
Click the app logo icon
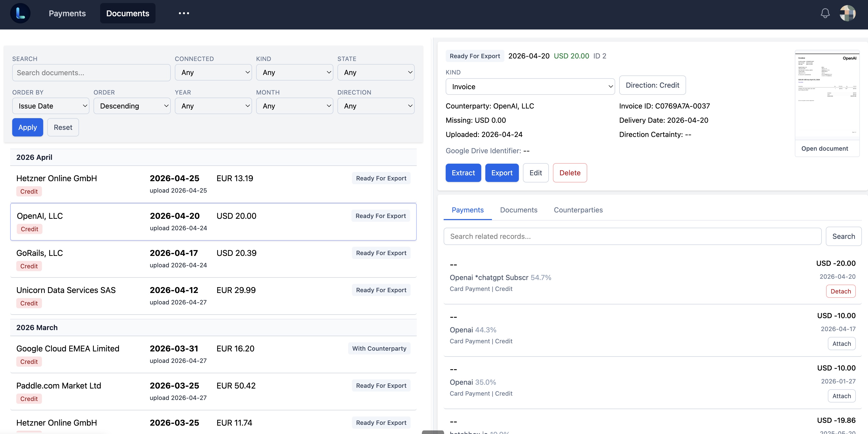20,13
